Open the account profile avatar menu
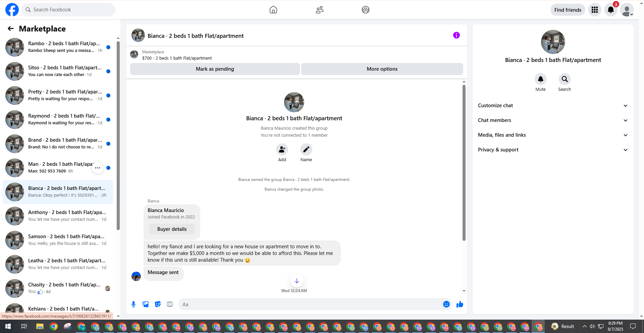 [627, 10]
